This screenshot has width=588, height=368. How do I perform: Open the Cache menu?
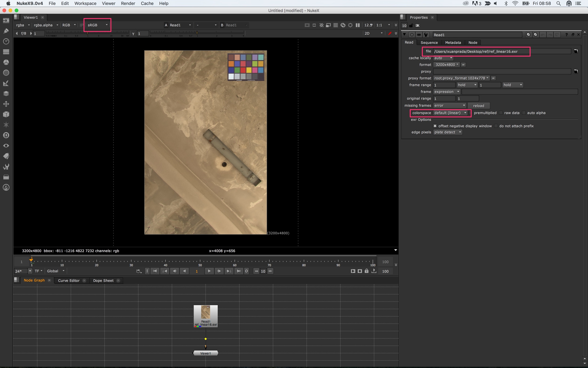point(147,3)
